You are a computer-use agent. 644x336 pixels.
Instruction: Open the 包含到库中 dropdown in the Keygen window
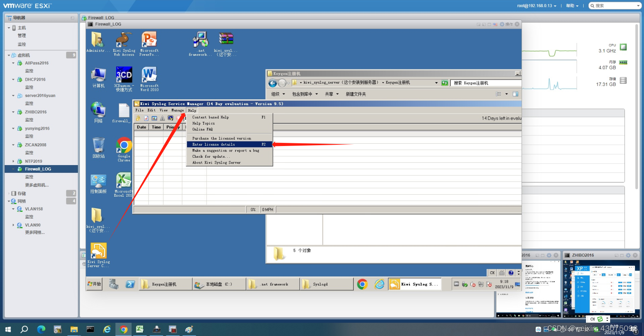tap(305, 94)
